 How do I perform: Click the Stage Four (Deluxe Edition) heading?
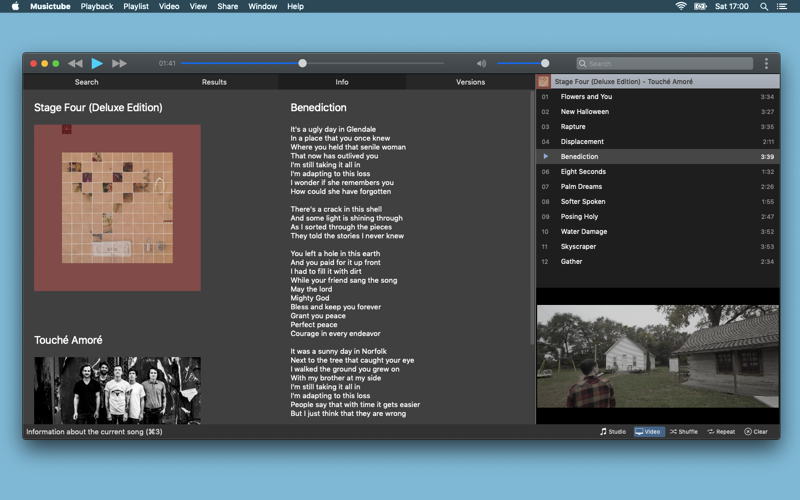tap(98, 108)
